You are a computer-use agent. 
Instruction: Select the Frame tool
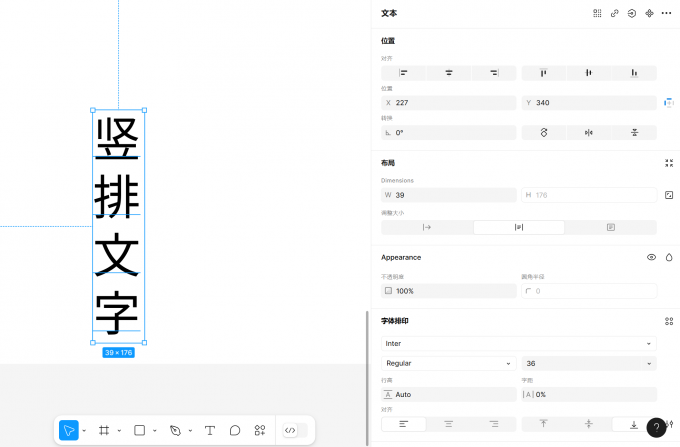[104, 430]
